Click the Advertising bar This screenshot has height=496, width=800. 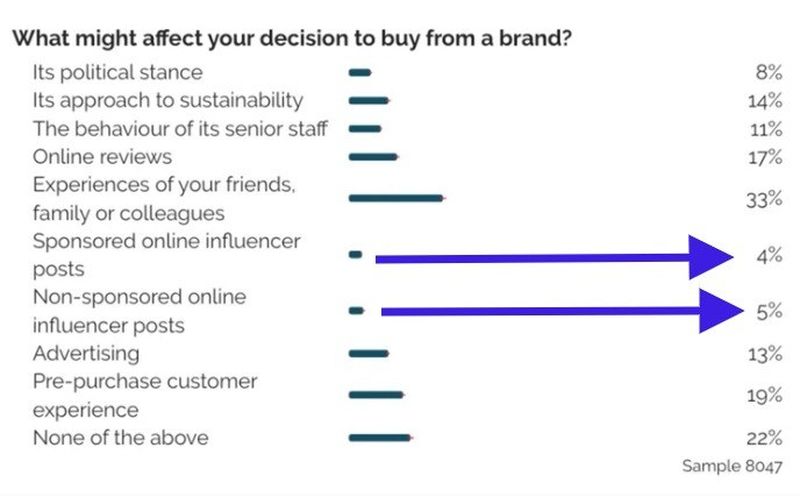(x=369, y=353)
